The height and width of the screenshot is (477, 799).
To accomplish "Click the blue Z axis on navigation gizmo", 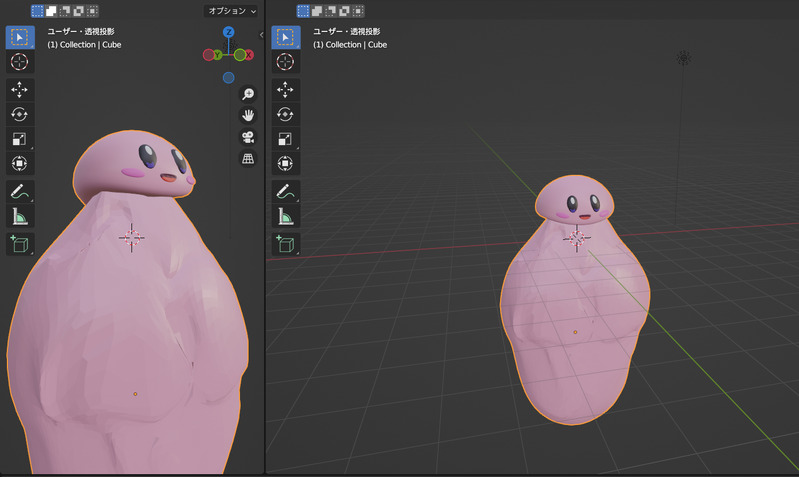I will point(229,32).
